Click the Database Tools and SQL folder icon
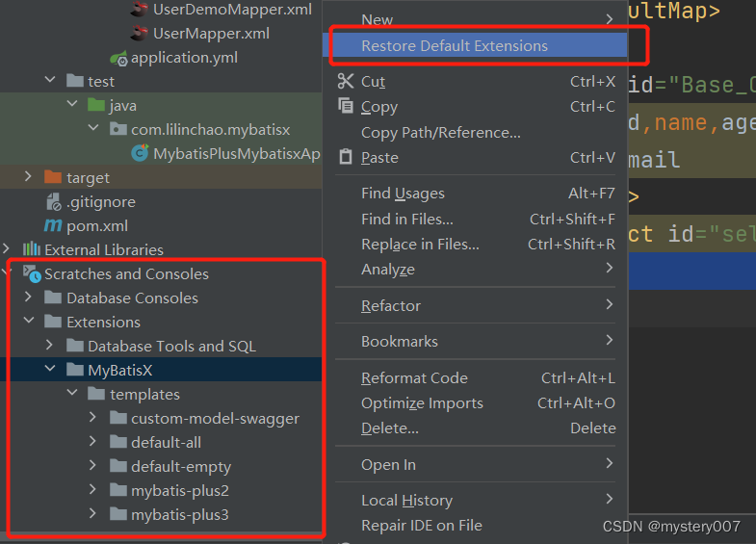756x544 pixels. click(x=75, y=346)
